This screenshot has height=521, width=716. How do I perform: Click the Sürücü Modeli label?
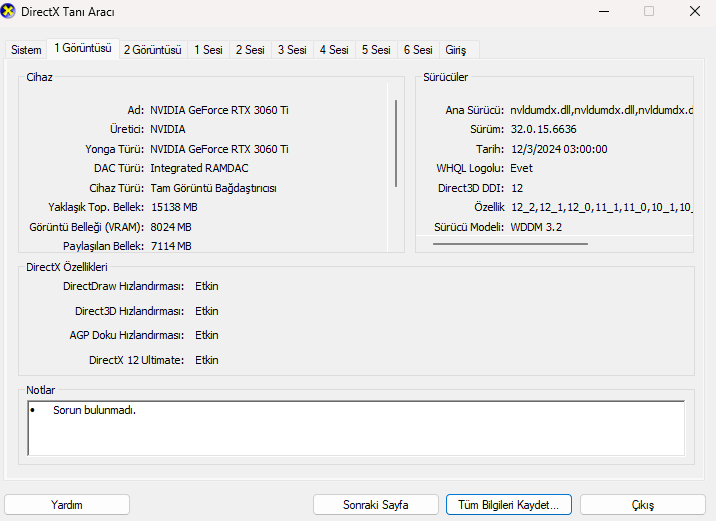coord(469,227)
